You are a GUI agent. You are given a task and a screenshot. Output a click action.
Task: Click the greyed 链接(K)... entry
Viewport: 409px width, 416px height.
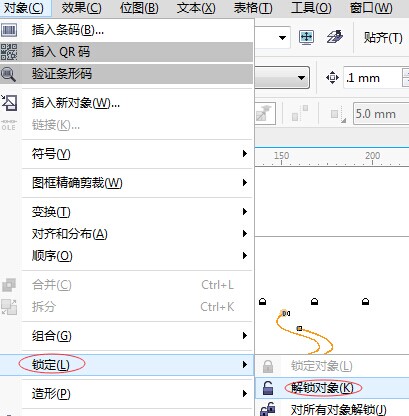(127, 125)
